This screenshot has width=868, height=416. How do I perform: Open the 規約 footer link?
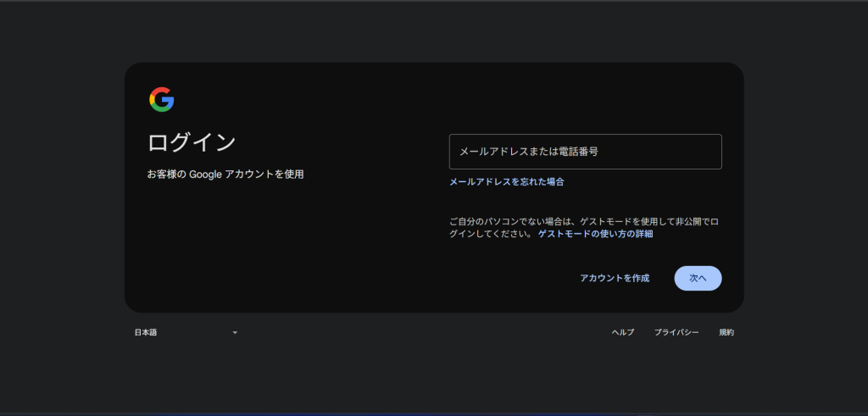(x=726, y=332)
